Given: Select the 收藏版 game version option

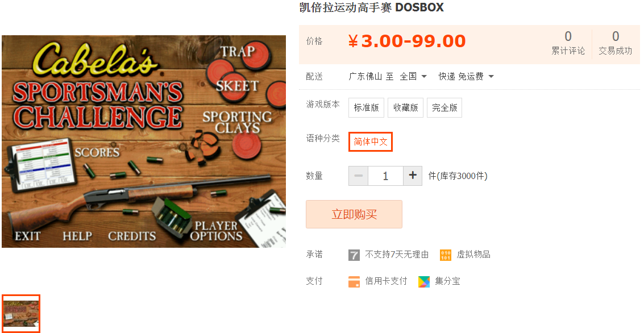Looking at the screenshot, I should pyautogui.click(x=405, y=107).
